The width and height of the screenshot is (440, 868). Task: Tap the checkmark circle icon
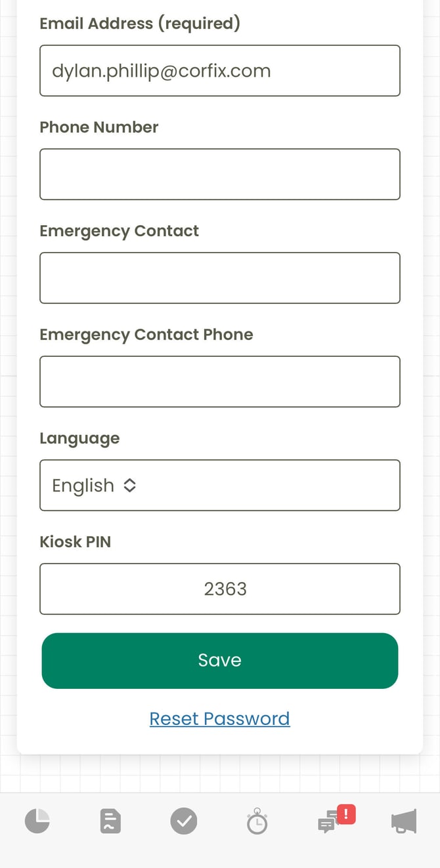pos(184,821)
